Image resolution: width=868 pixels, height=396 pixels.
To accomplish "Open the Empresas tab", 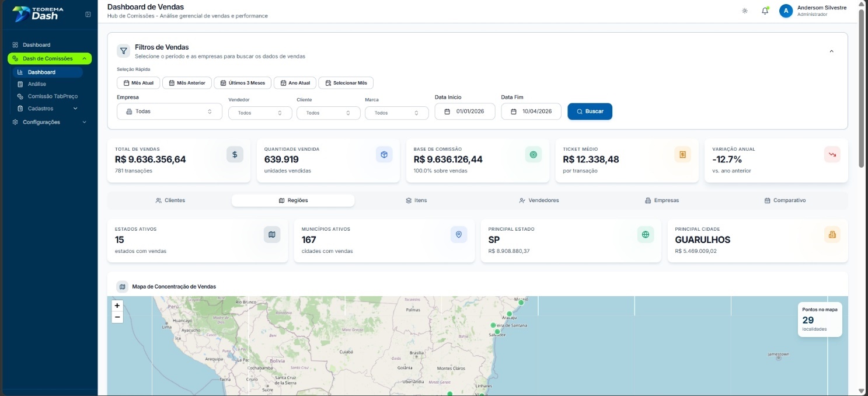I will point(662,200).
